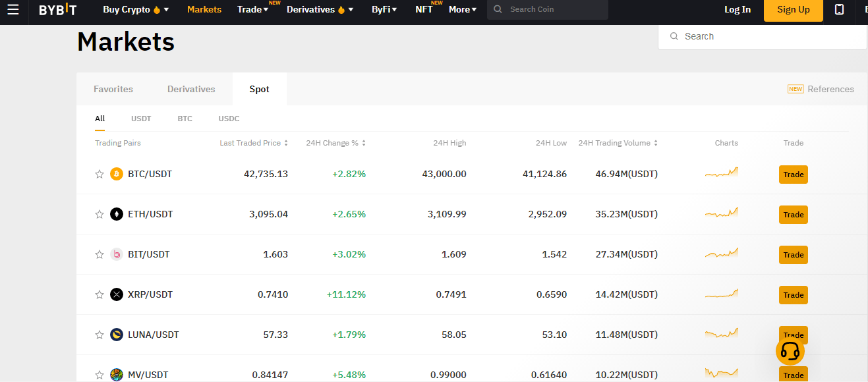Image resolution: width=868 pixels, height=382 pixels.
Task: Click the magnifier icon in Markets search
Action: (x=674, y=36)
